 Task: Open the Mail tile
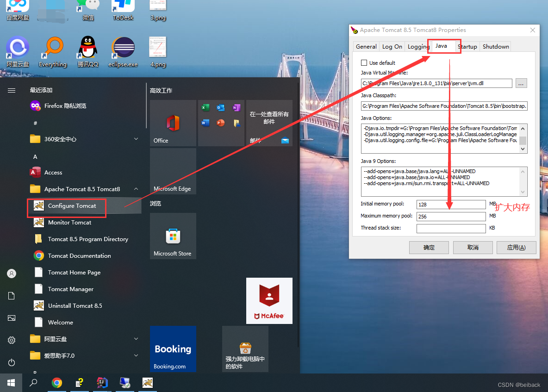pos(269,123)
